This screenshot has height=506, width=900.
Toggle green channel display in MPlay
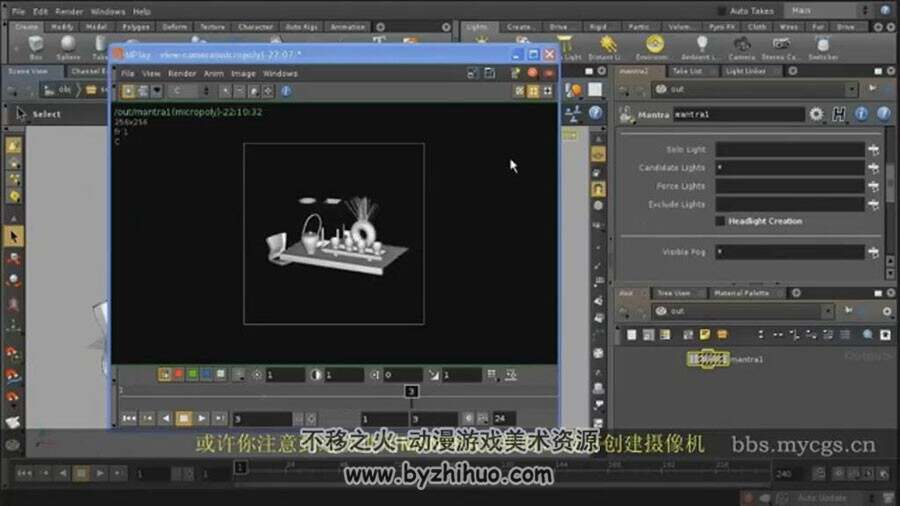tap(192, 375)
